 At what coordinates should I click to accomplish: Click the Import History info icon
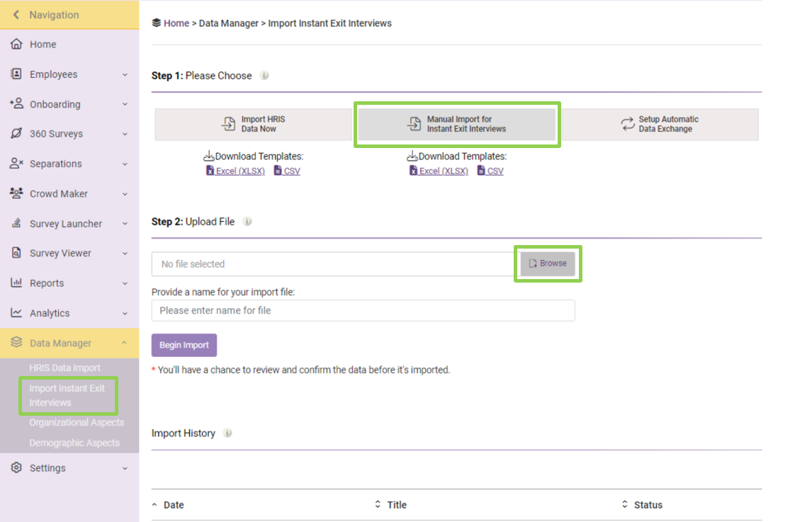click(x=227, y=433)
